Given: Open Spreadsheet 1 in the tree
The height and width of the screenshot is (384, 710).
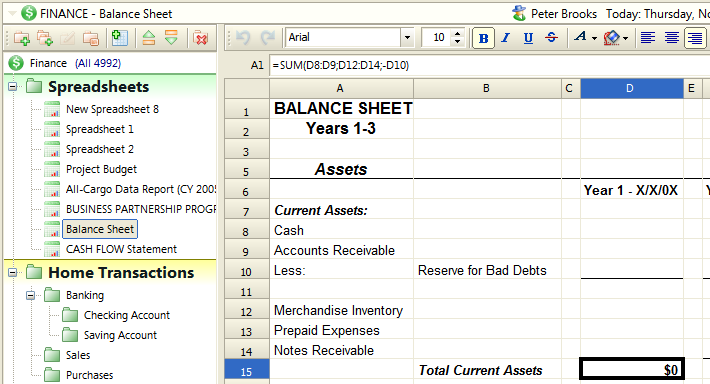Looking at the screenshot, I should (x=100, y=129).
